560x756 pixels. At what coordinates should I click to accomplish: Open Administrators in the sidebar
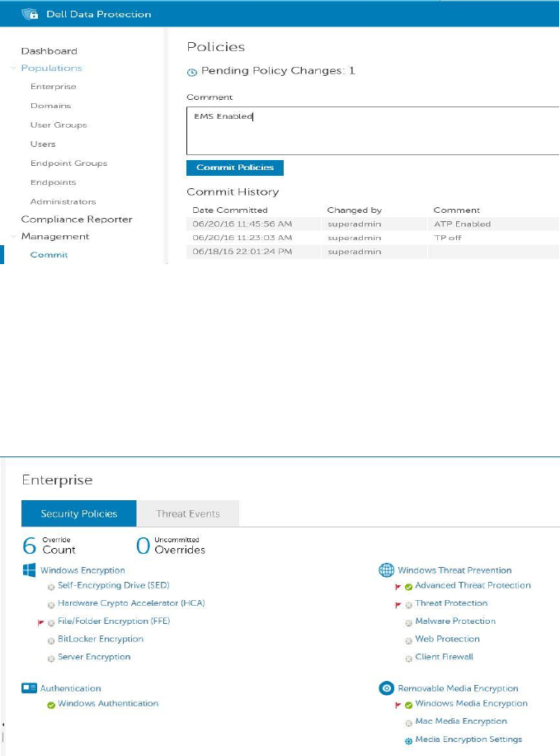64,201
